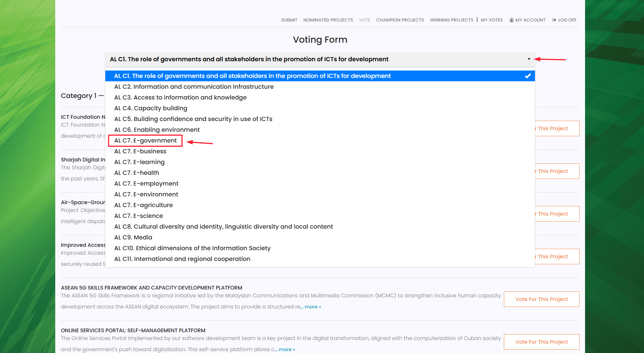Vote for Online Services Portal project
644x353 pixels.
pos(541,342)
